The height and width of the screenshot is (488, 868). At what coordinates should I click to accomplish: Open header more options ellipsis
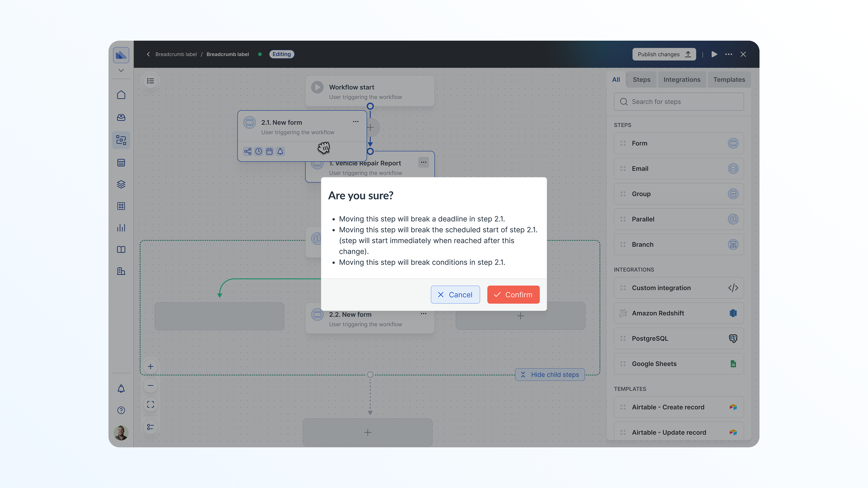(x=729, y=54)
